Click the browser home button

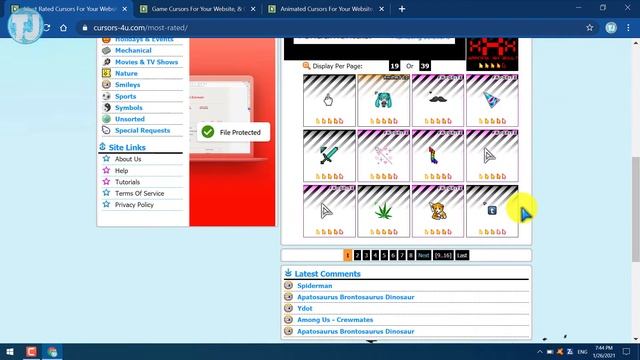[63, 28]
